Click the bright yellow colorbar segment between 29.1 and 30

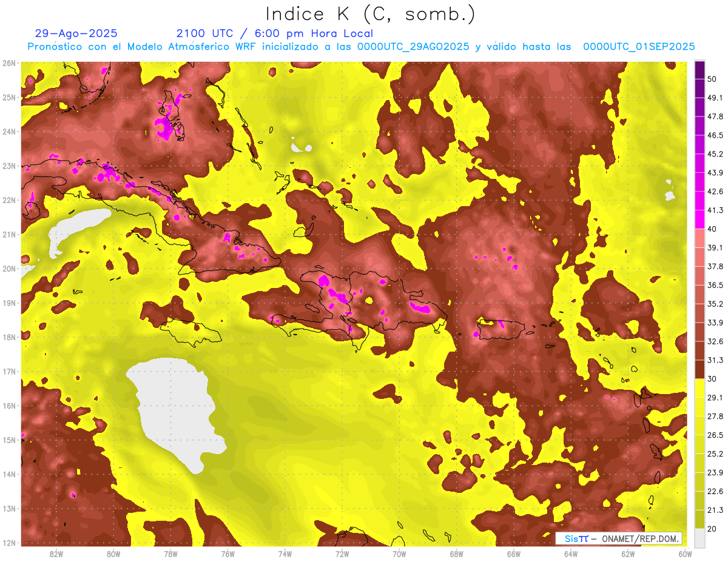(699, 388)
